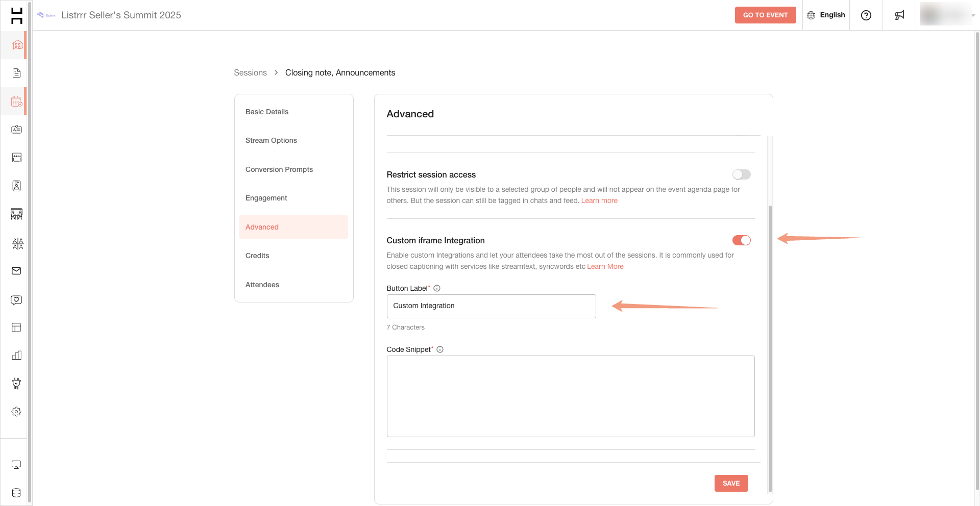Screen dimensions: 980x506
Task: Open the English language selector
Action: pos(826,15)
